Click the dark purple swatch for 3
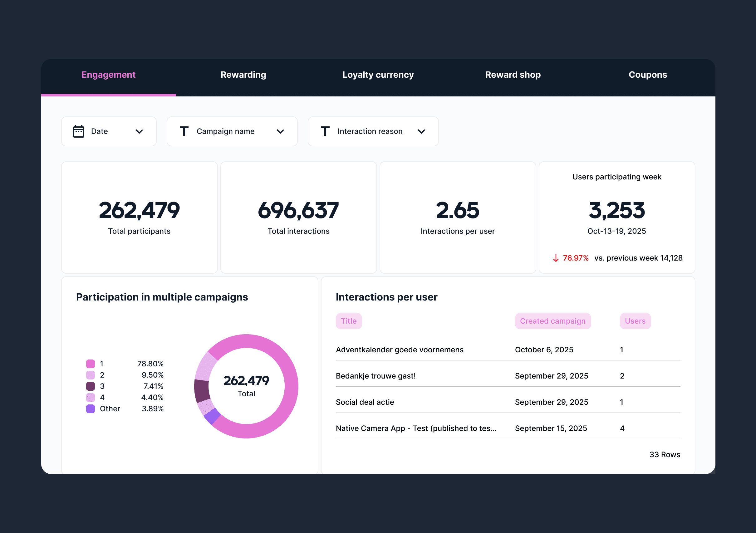Screen dimensions: 756x533 tap(90, 386)
